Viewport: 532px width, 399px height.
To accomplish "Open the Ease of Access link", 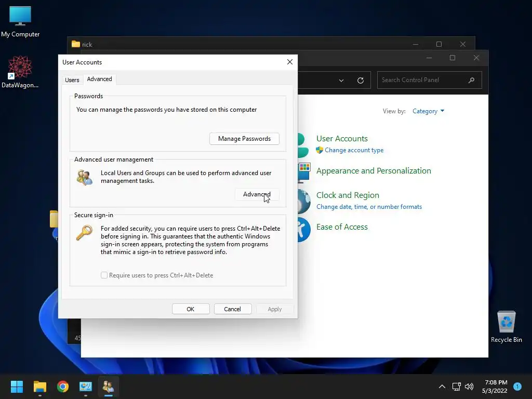I will [342, 227].
